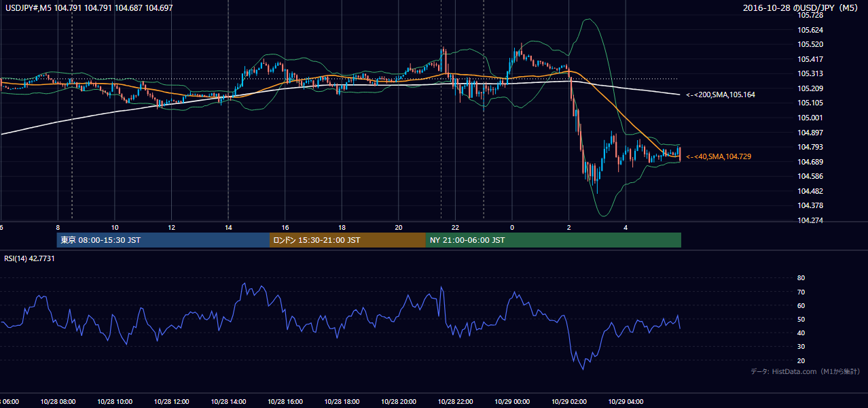Click price axis value 104.793
868x408 pixels.
(x=810, y=147)
